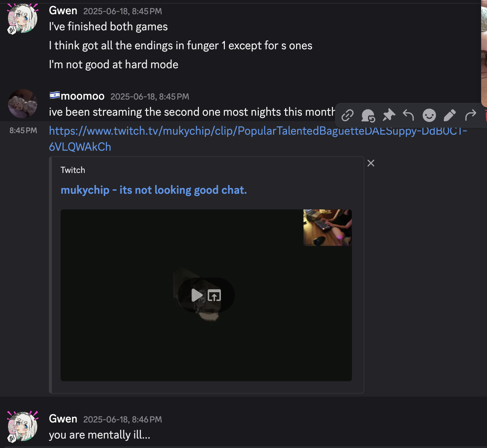
Task: Click moomoo's profile avatar
Action: point(23,104)
